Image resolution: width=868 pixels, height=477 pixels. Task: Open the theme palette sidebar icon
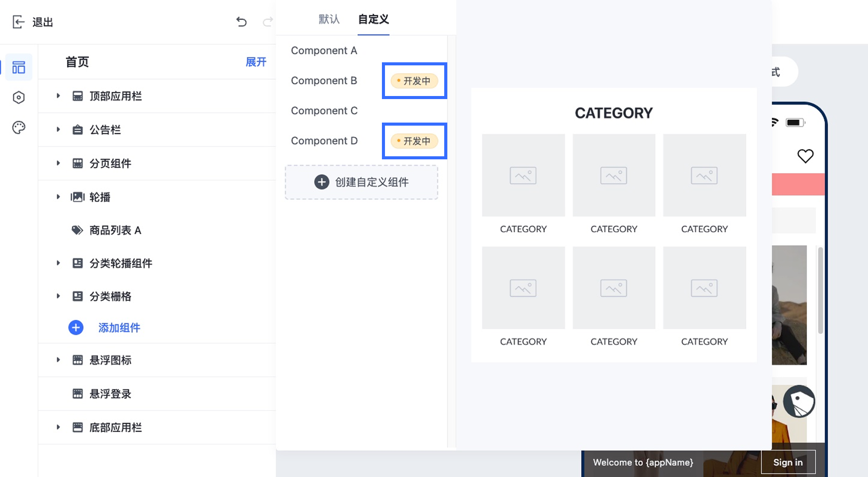tap(19, 128)
